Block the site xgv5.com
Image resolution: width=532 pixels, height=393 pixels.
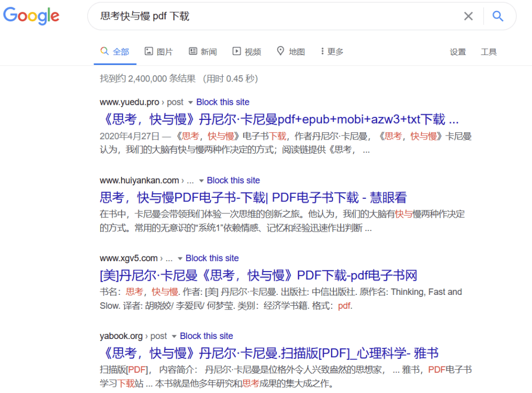pyautogui.click(x=212, y=258)
